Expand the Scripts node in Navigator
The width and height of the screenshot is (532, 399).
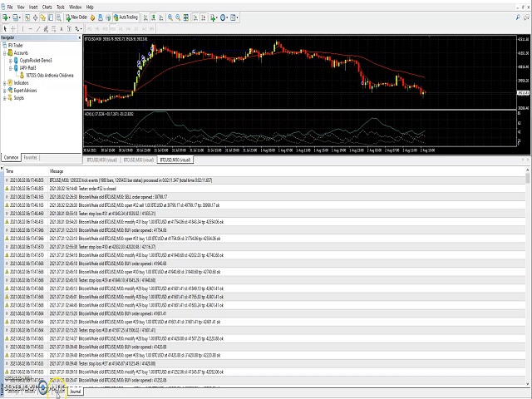tap(5, 98)
